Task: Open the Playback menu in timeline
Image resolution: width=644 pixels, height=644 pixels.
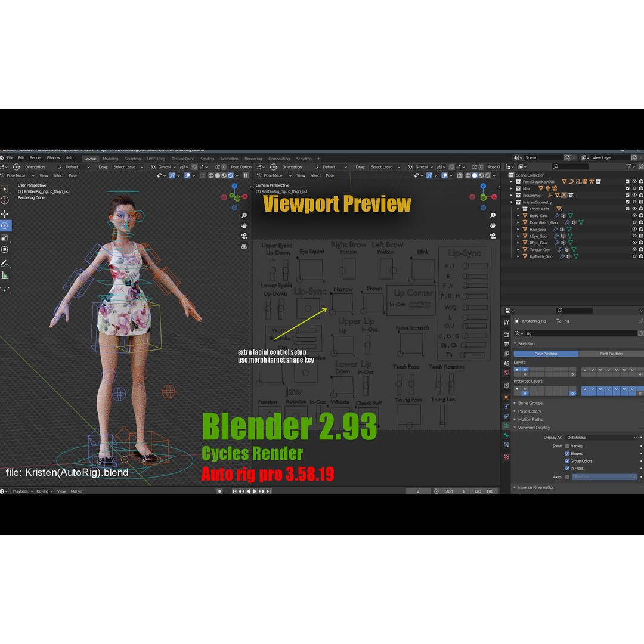Action: (23, 491)
